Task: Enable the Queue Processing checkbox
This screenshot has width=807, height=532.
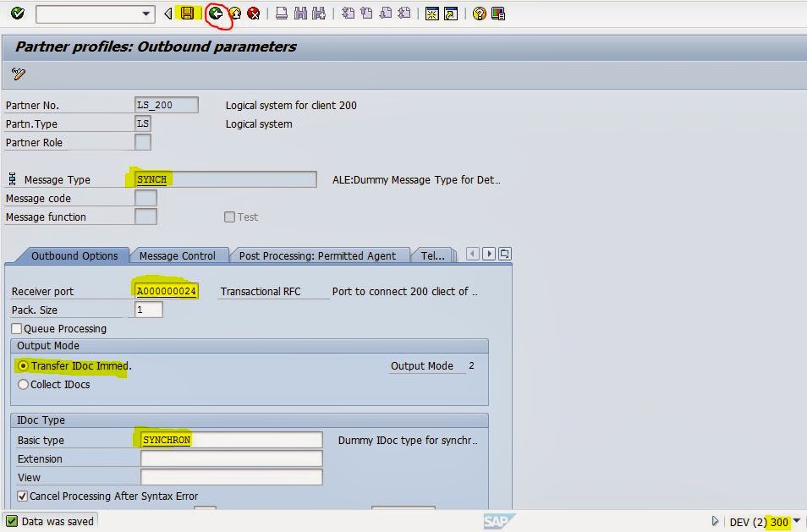Action: point(16,328)
